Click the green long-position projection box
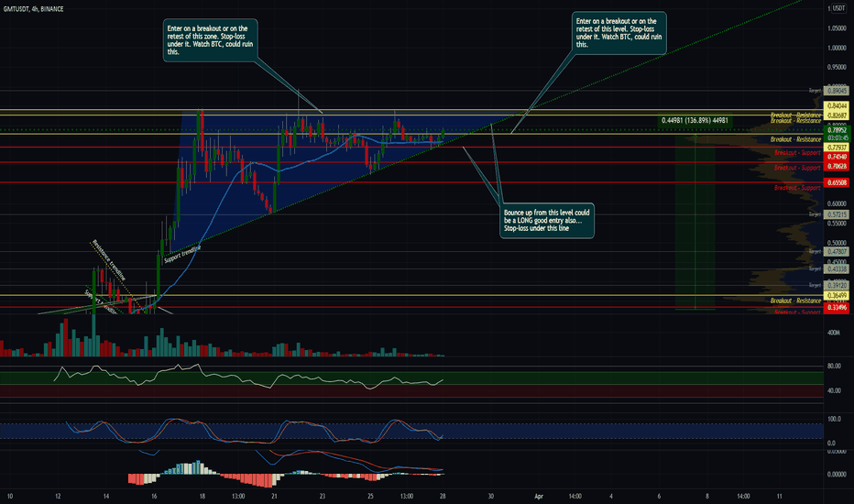Viewport: 854px width, 504px height. (695, 221)
